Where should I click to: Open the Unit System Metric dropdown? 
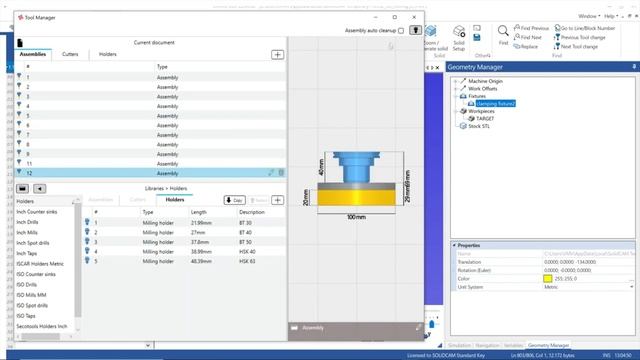pyautogui.click(x=631, y=287)
